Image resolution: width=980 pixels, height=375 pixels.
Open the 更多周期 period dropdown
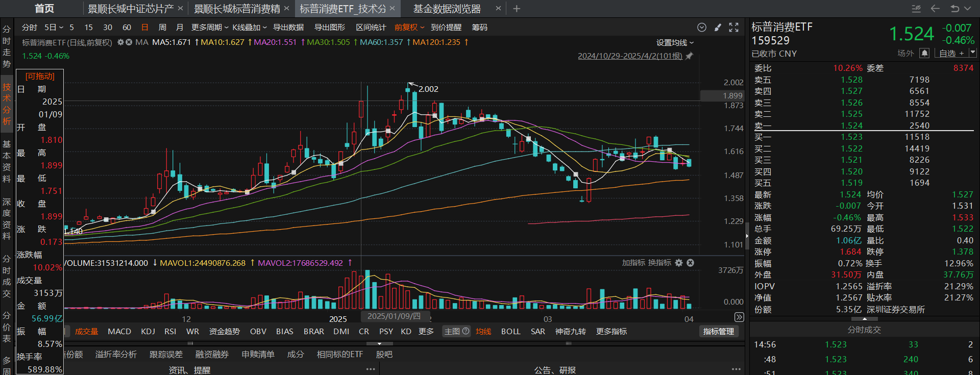coord(210,28)
